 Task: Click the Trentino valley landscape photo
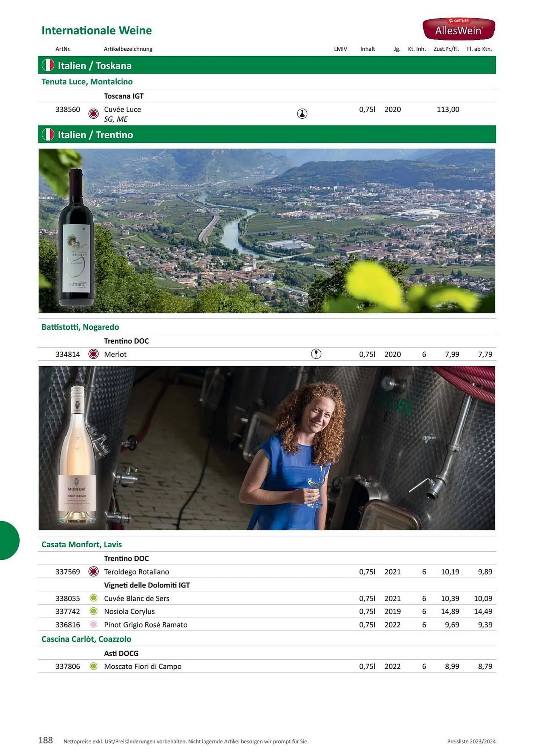click(x=267, y=231)
